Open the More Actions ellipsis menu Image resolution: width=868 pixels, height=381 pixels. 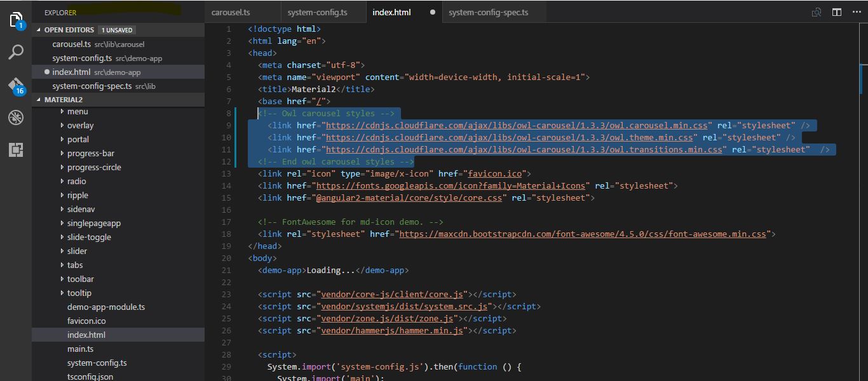856,11
